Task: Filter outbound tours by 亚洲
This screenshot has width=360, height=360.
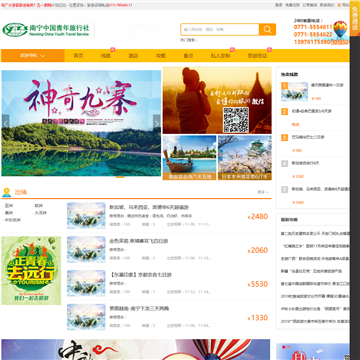Action: (8, 206)
